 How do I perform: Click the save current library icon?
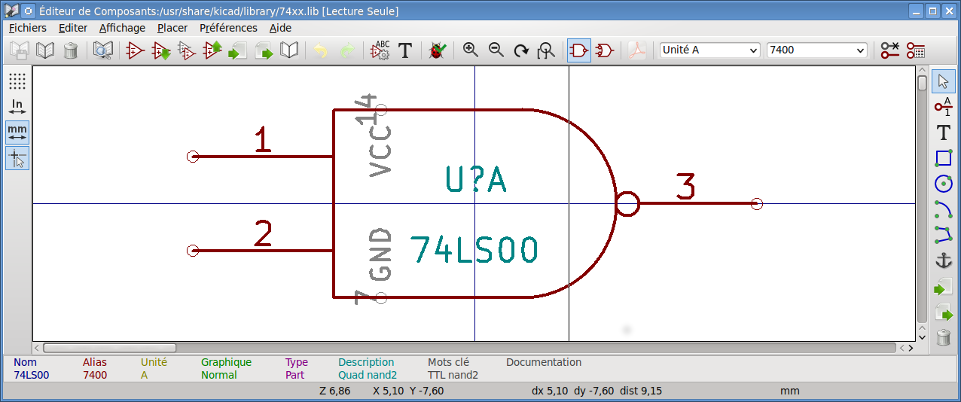[x=19, y=50]
